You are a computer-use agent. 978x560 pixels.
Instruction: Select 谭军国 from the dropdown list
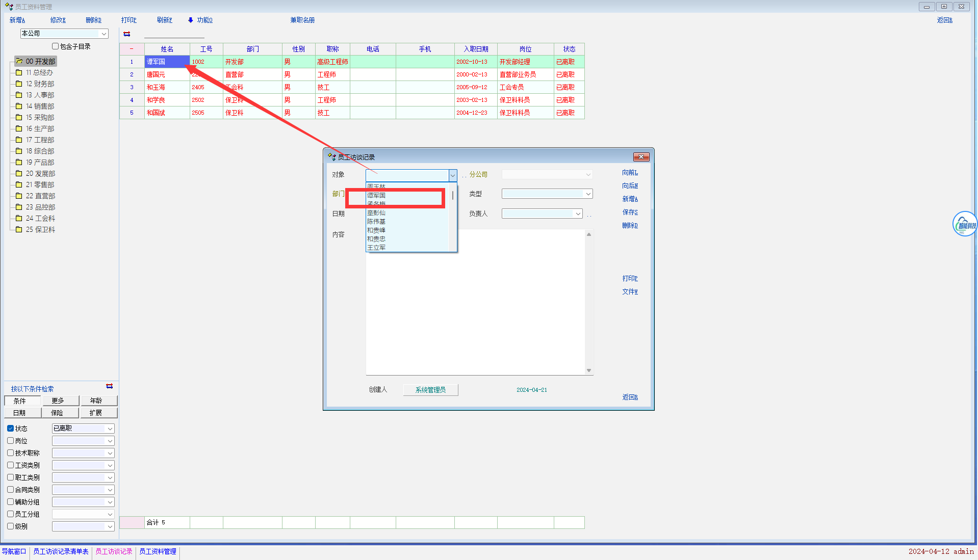click(376, 196)
